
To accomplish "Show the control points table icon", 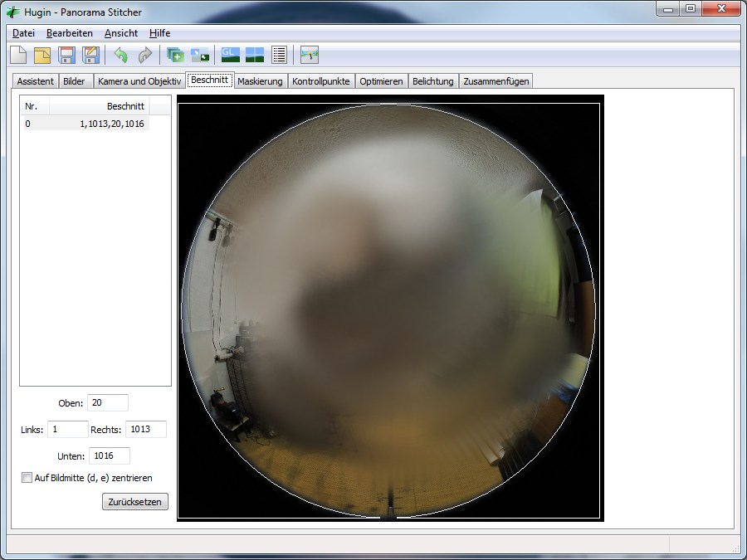I will coord(279,56).
